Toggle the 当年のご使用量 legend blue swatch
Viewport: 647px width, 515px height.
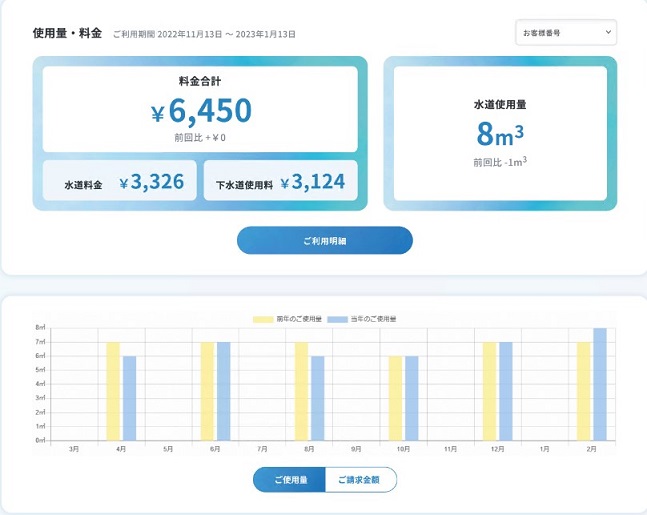[337, 318]
